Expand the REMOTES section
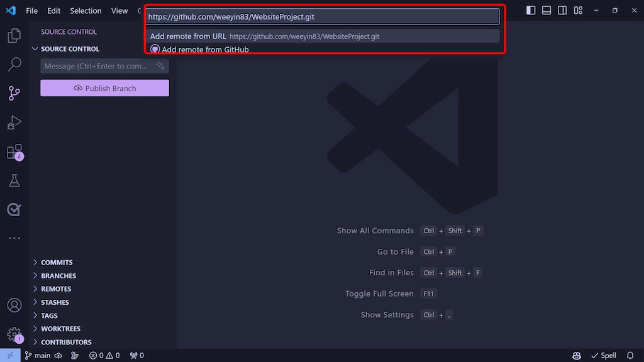Viewport: 644px width, 362px height. tap(55, 288)
